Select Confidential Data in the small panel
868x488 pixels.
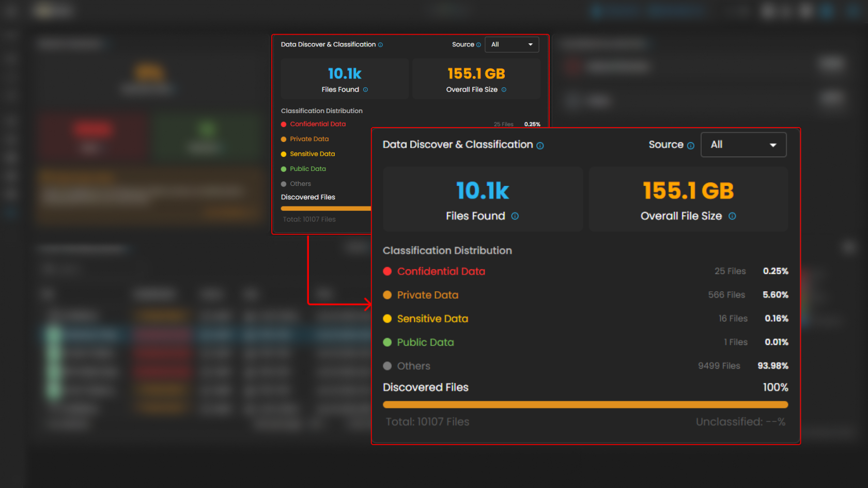(317, 124)
